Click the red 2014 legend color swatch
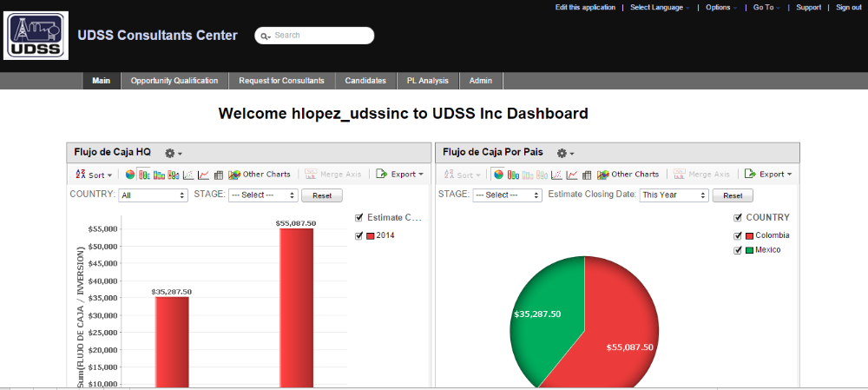Screen dimensions: 868x390 coord(371,236)
